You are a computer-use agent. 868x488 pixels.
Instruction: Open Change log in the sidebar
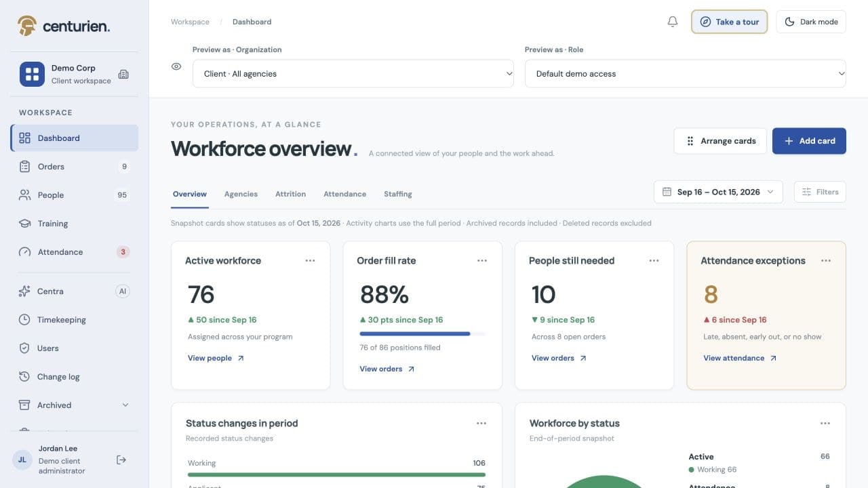[x=75, y=377]
